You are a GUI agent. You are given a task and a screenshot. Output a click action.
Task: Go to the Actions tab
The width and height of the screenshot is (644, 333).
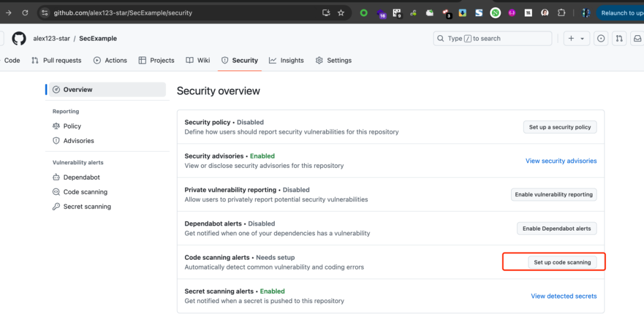(110, 60)
